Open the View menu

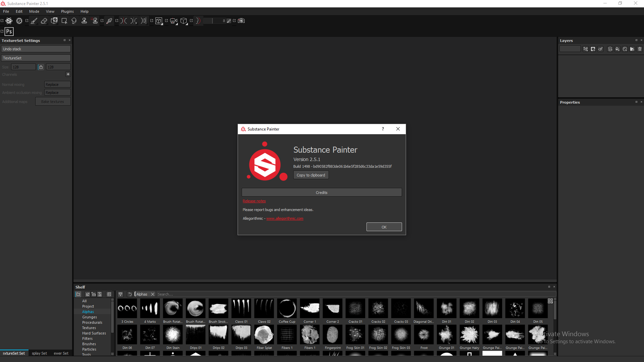[x=50, y=11]
